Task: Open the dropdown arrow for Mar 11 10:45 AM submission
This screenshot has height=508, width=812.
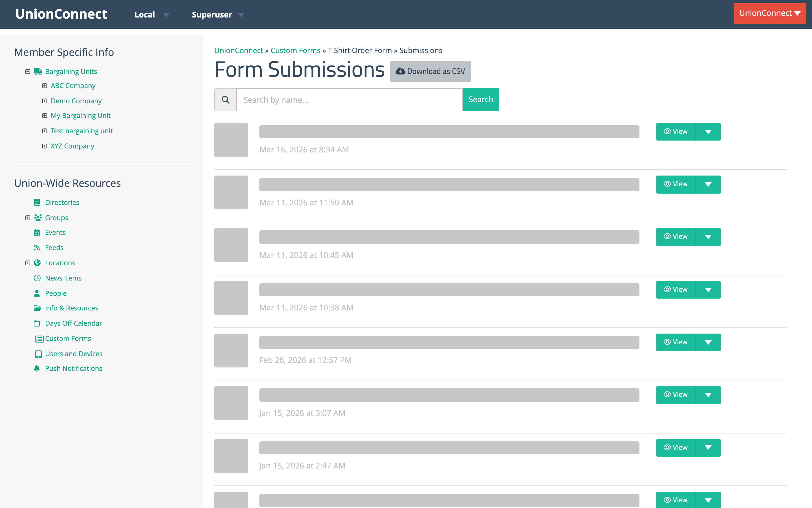Action: coord(708,237)
